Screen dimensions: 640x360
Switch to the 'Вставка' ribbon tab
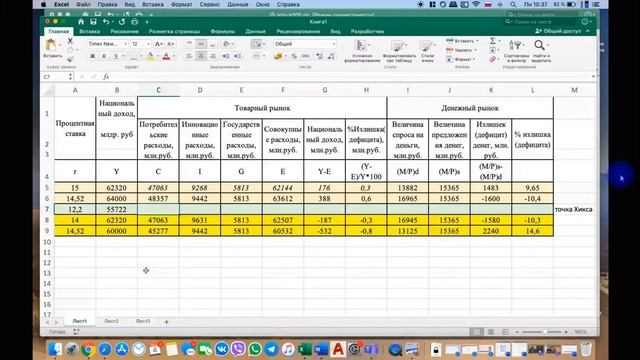coord(89,31)
